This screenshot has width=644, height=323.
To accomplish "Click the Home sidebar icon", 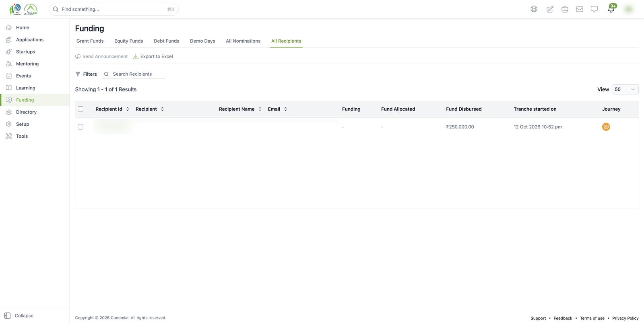I will (x=9, y=27).
